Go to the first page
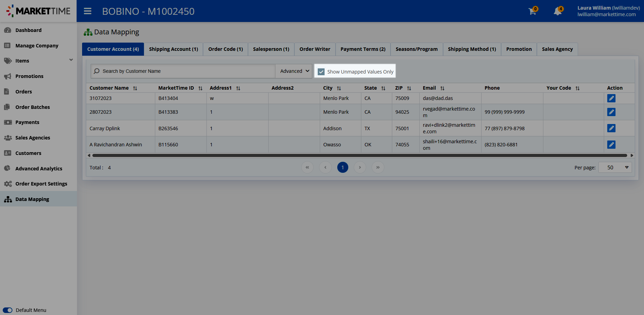 coord(307,167)
